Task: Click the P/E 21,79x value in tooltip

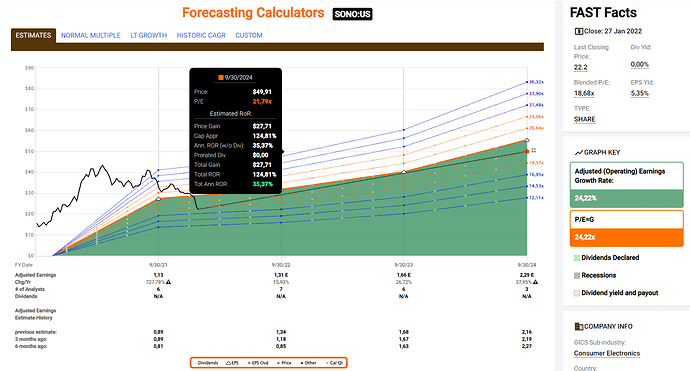Action: (262, 102)
